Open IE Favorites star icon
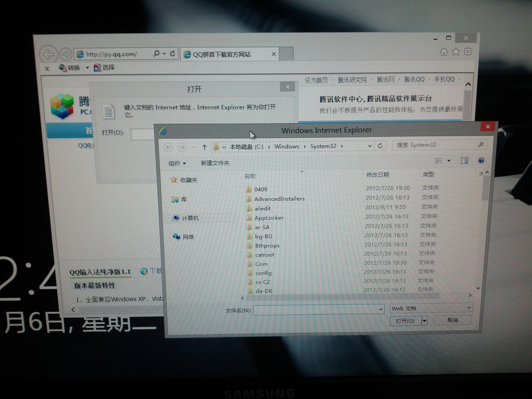 pyautogui.click(x=456, y=52)
